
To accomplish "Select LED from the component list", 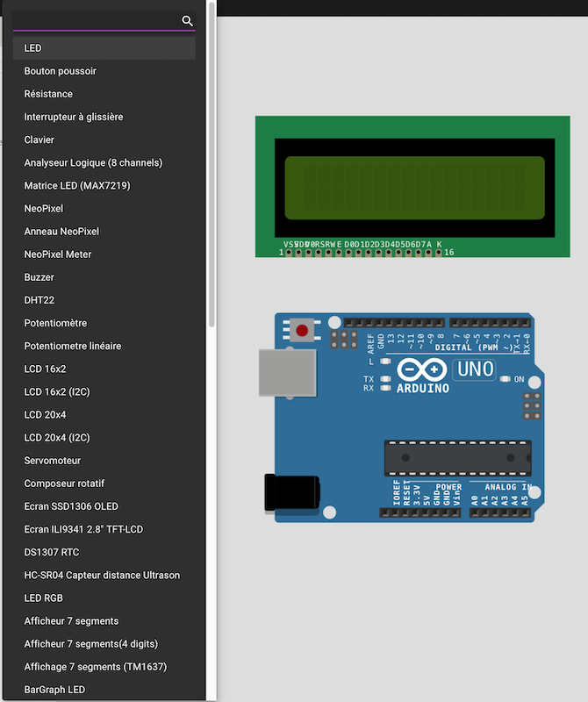I will pyautogui.click(x=104, y=48).
